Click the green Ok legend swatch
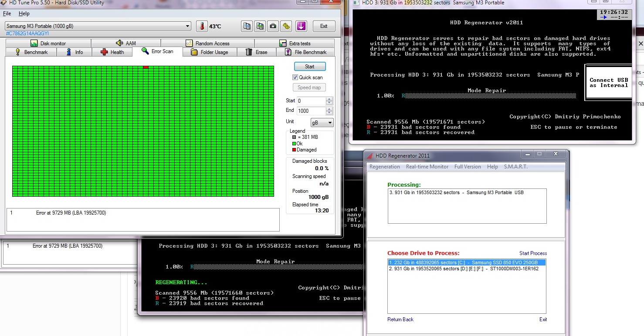The width and height of the screenshot is (644, 336). [x=294, y=144]
